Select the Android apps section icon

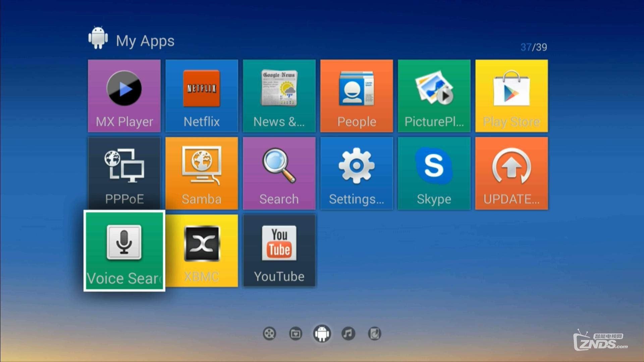click(x=322, y=334)
